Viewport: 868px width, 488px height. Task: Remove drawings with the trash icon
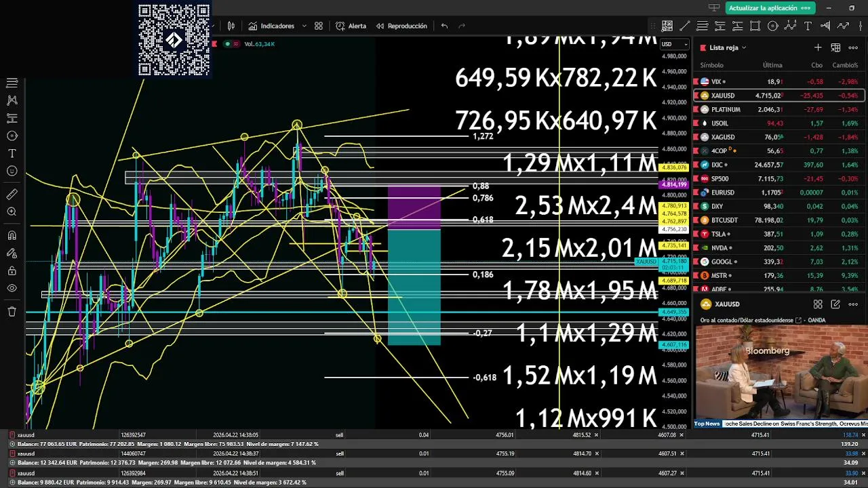[12, 311]
